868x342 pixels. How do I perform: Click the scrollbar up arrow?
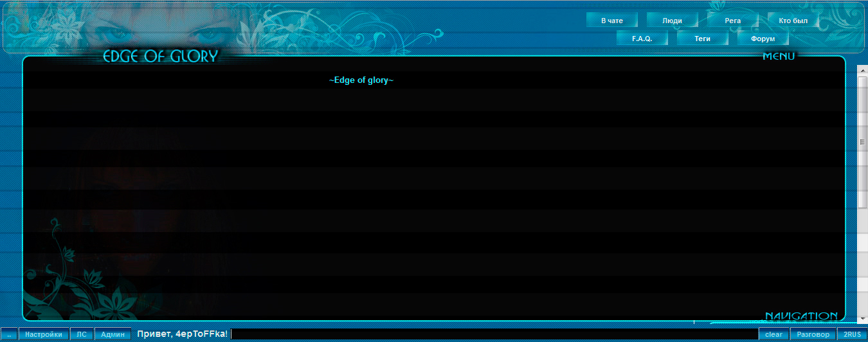(863, 69)
